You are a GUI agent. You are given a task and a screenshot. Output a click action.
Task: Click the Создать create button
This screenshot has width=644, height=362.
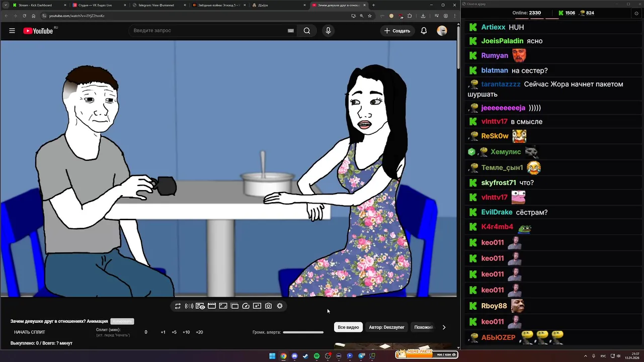pyautogui.click(x=397, y=31)
